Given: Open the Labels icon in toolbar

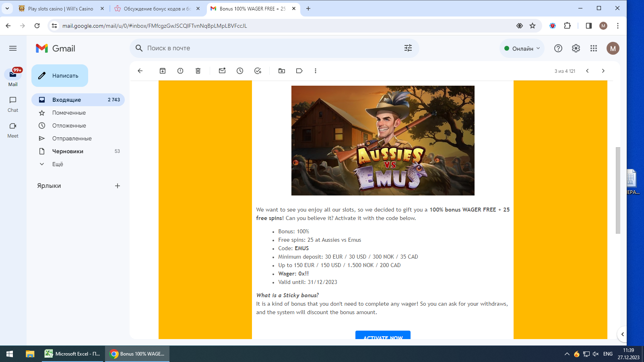Looking at the screenshot, I should tap(299, 71).
